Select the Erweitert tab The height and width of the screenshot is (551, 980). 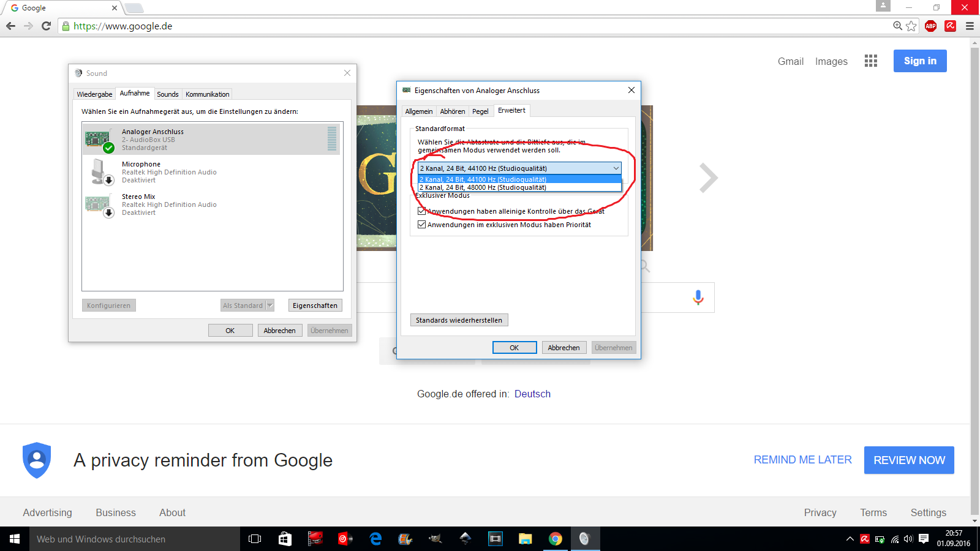(x=511, y=110)
